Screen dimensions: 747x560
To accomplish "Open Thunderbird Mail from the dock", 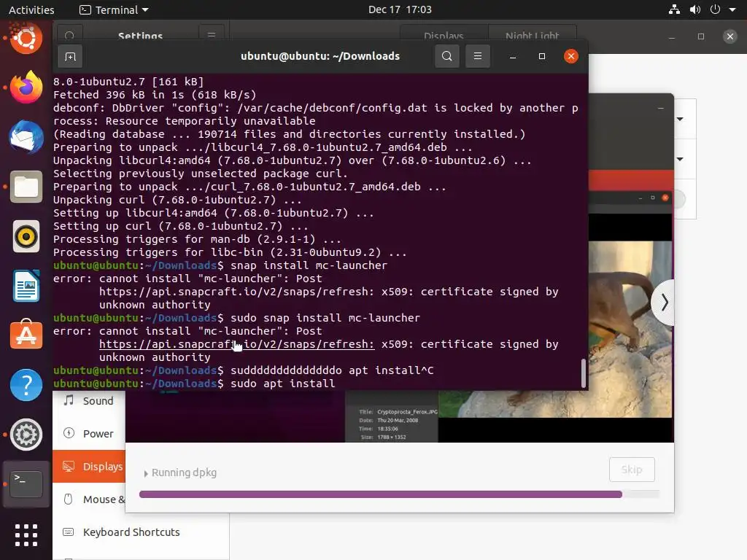I will click(x=26, y=137).
